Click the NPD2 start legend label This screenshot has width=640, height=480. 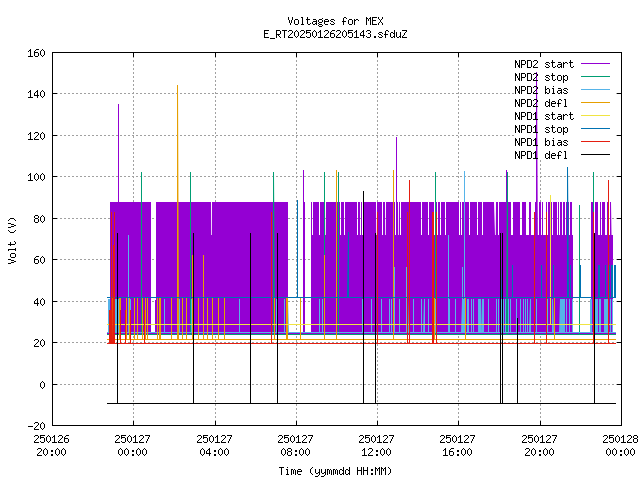point(544,64)
